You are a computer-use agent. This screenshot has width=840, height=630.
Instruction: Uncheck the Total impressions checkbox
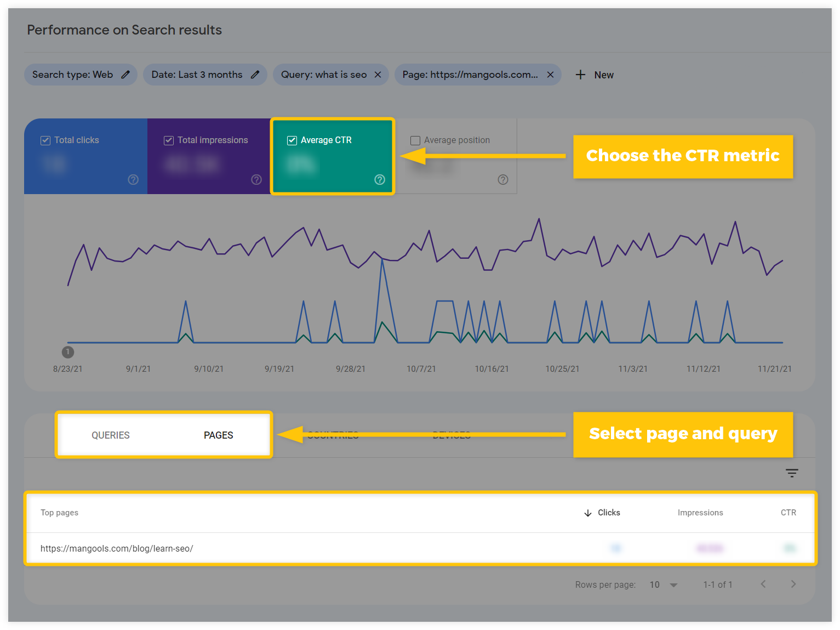[169, 140]
